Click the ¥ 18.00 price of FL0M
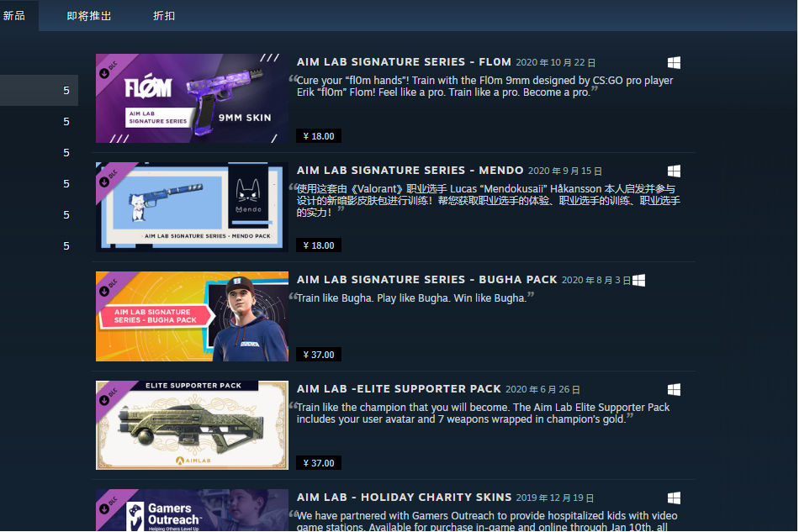The image size is (799, 532). click(x=319, y=136)
